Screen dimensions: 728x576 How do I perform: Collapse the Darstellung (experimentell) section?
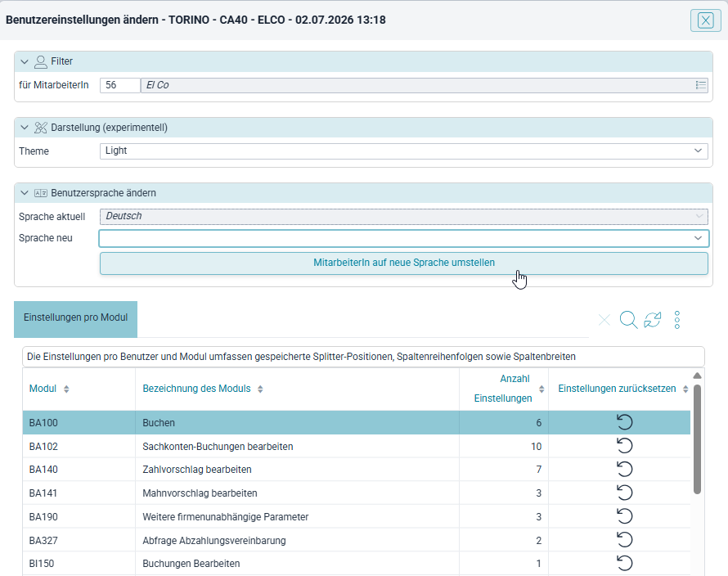pos(25,128)
